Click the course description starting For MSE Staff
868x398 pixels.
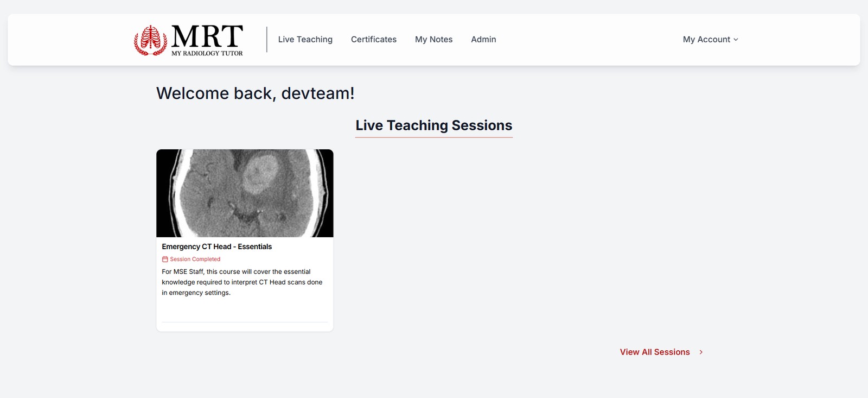[x=242, y=282]
